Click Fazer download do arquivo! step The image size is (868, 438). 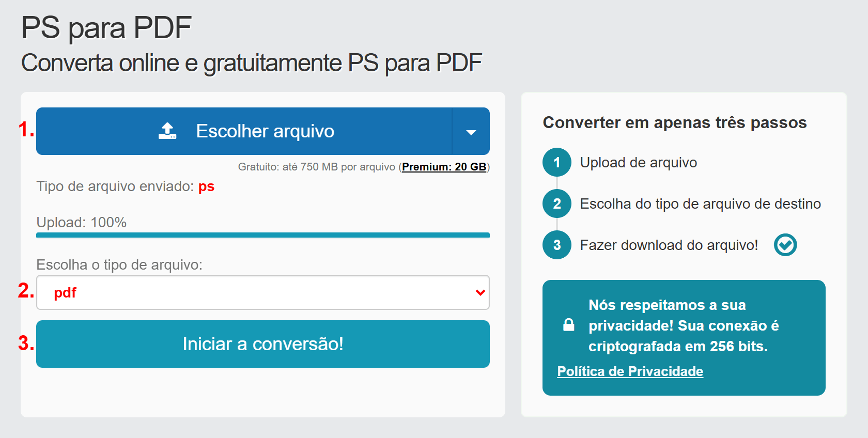(x=669, y=245)
